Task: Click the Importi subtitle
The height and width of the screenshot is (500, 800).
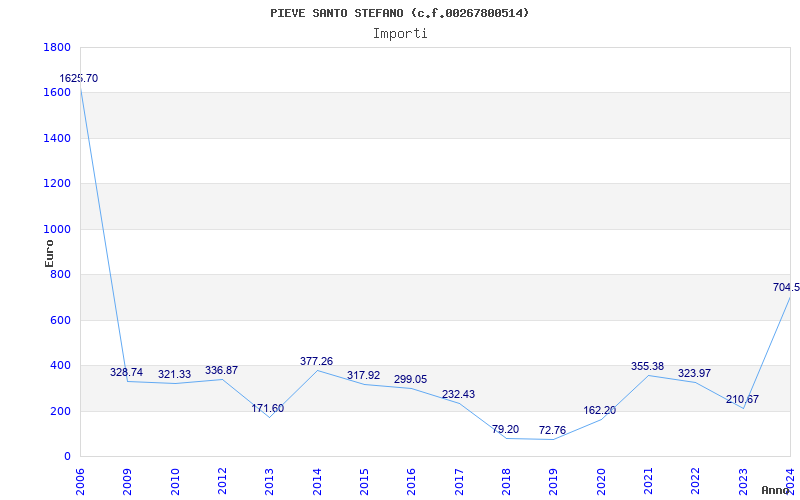Action: (400, 34)
